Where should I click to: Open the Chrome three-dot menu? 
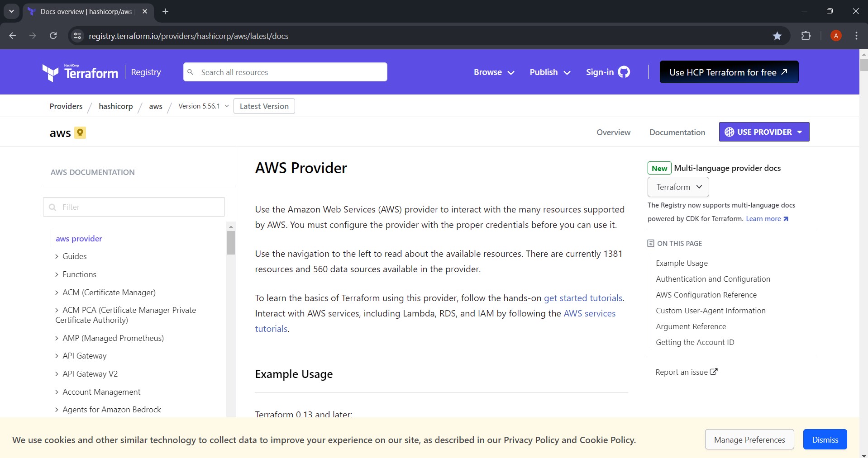(856, 36)
